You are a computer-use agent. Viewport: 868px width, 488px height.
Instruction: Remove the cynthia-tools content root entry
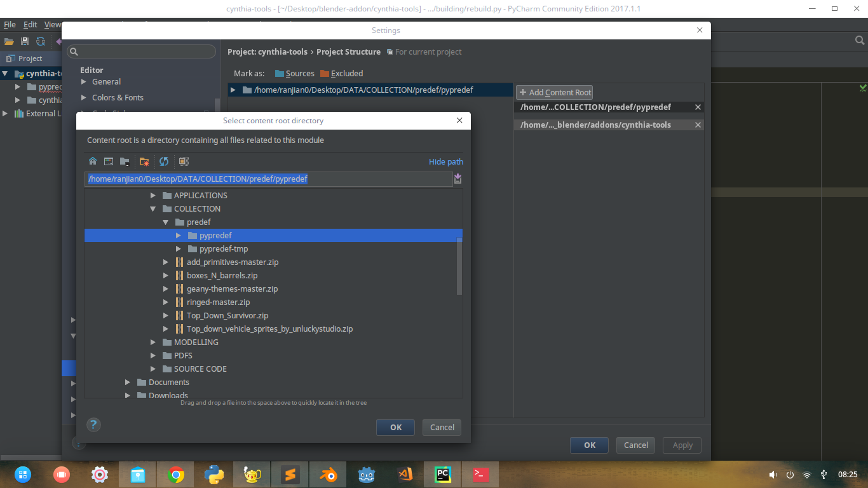(698, 125)
